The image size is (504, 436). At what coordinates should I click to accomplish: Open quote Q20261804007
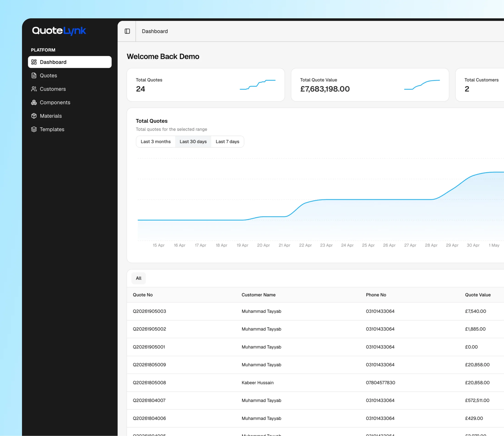149,400
